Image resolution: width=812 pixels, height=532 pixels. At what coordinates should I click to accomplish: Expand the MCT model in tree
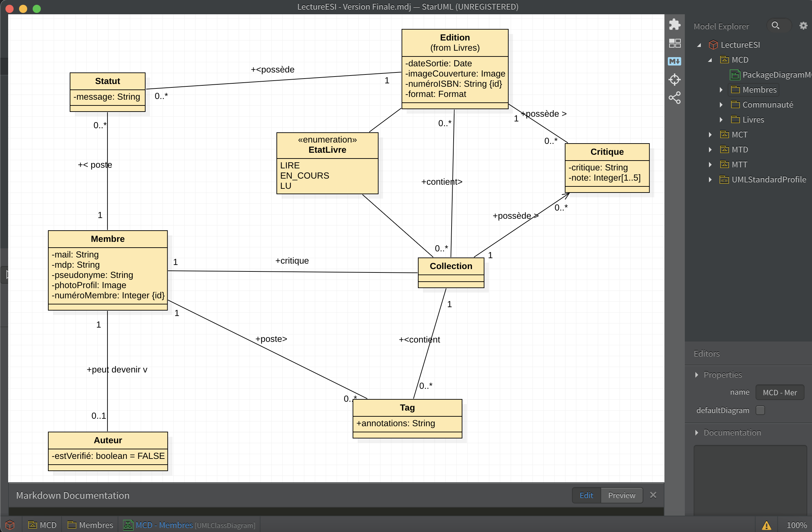point(710,135)
